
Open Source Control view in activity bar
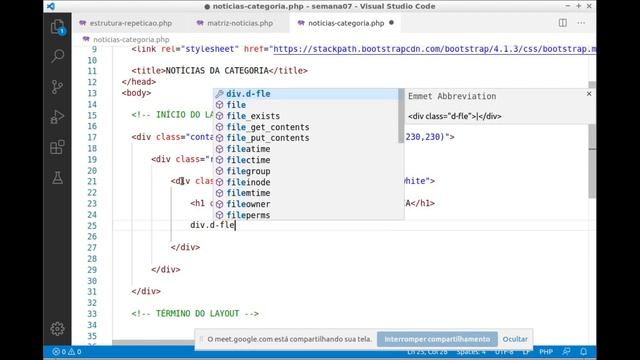[58, 87]
